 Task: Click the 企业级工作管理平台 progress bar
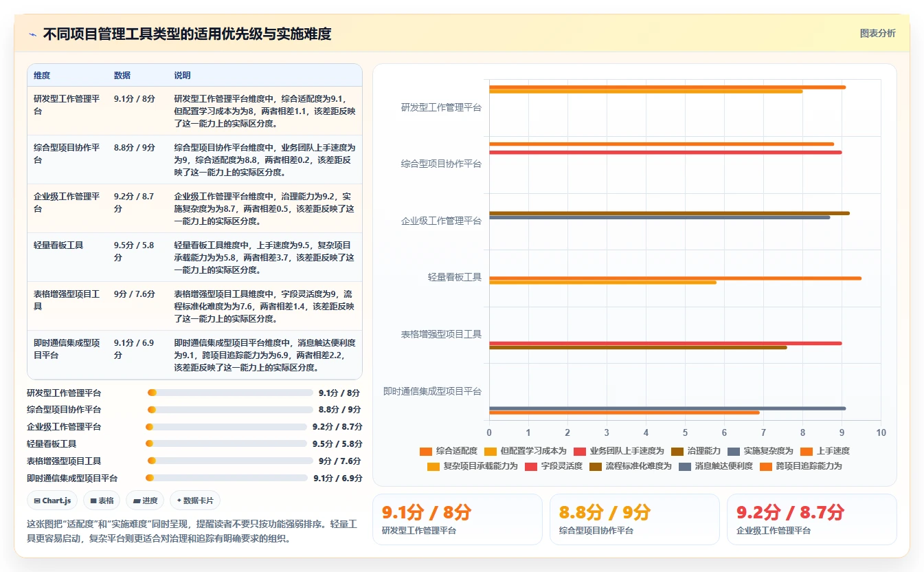226,427
